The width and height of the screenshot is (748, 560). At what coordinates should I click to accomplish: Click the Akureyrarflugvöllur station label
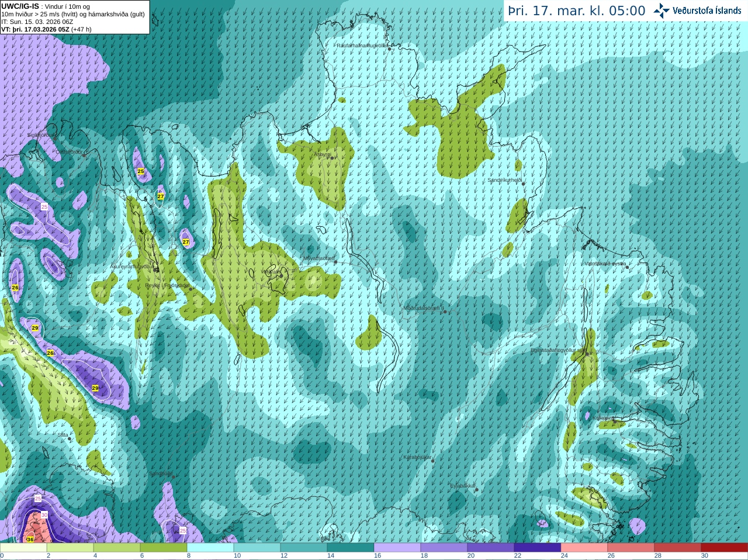pyautogui.click(x=132, y=267)
